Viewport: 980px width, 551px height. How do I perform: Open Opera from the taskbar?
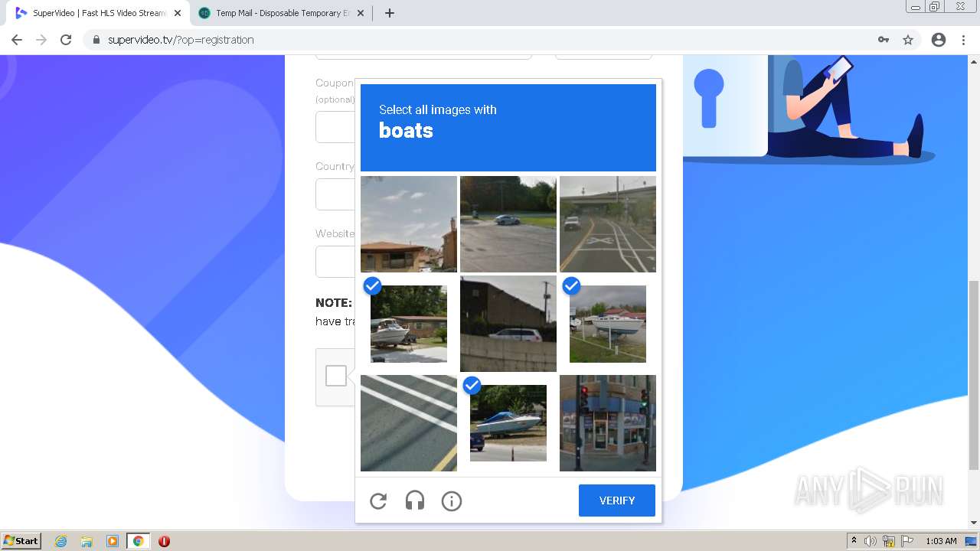(164, 541)
